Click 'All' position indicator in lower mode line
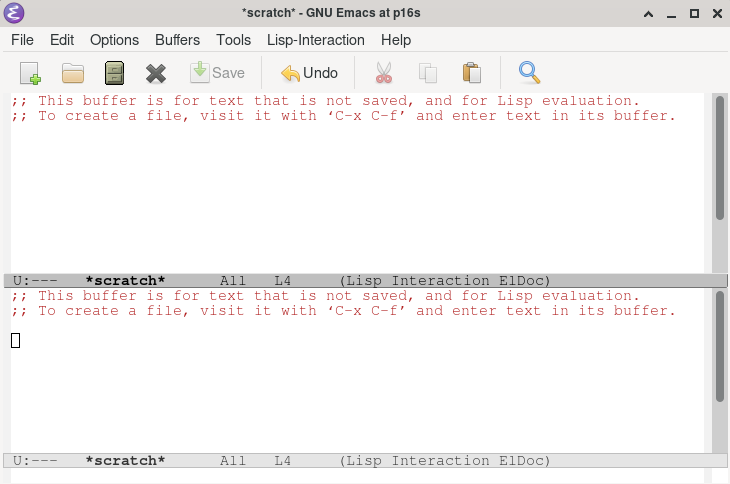Screen dimensions: 730x484 (x=233, y=461)
